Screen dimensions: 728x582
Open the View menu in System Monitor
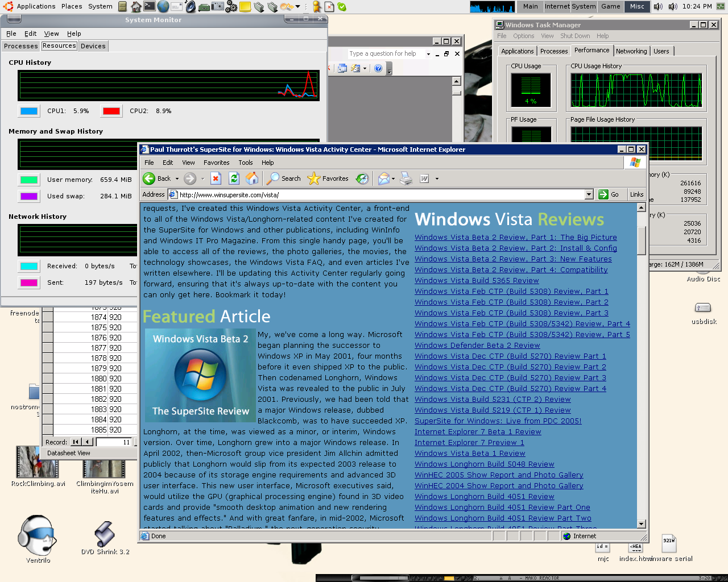coord(52,34)
